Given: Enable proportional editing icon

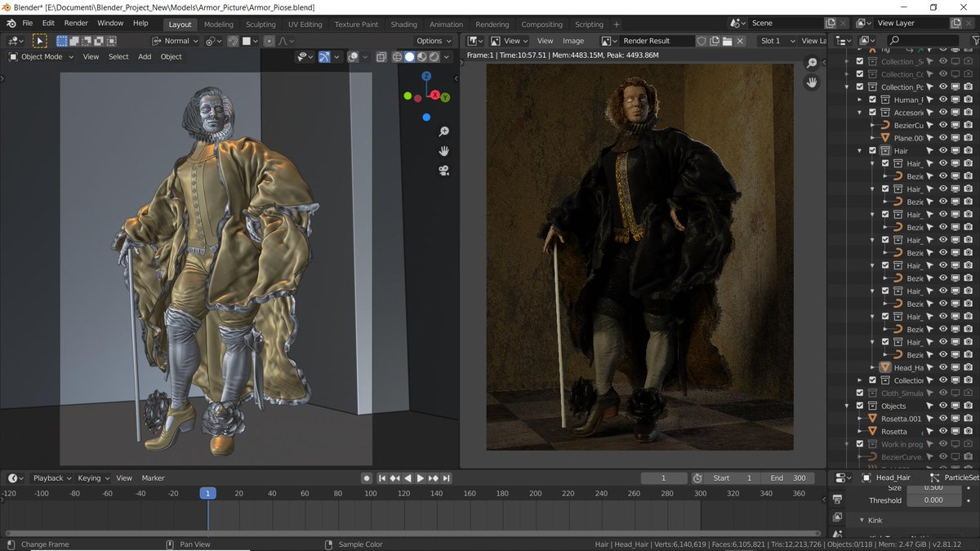Looking at the screenshot, I should 269,41.
